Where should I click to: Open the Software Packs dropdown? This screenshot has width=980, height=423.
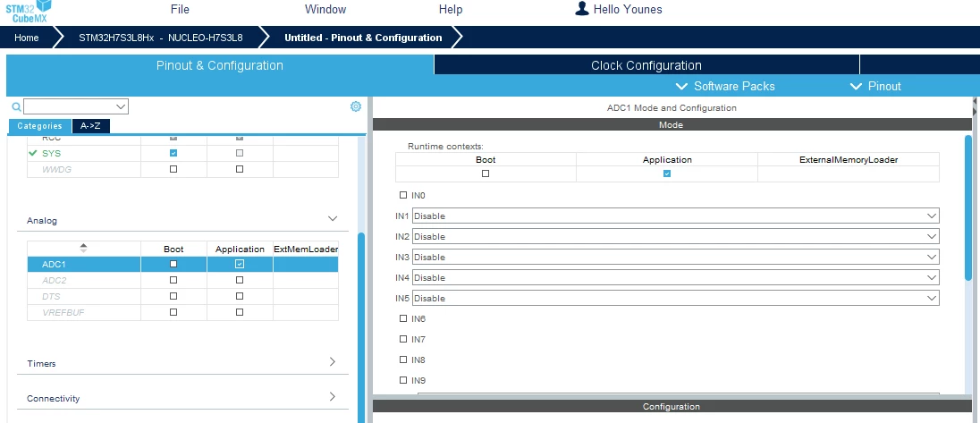726,86
